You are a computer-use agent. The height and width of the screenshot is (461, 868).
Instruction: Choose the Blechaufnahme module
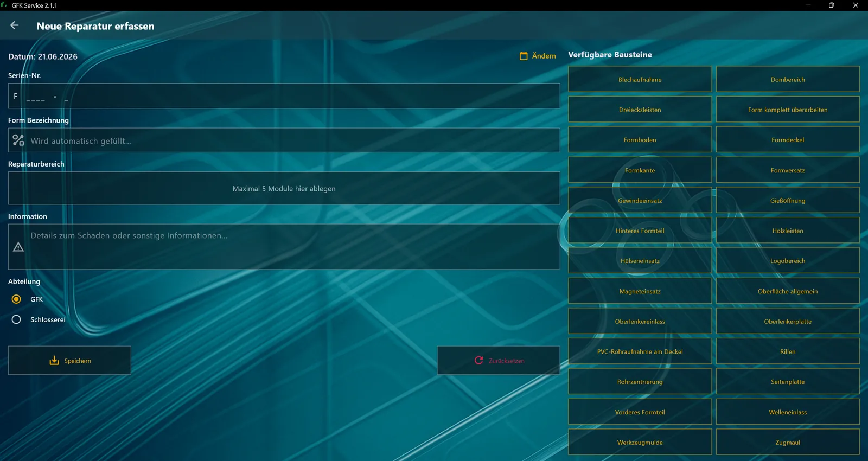click(x=640, y=79)
